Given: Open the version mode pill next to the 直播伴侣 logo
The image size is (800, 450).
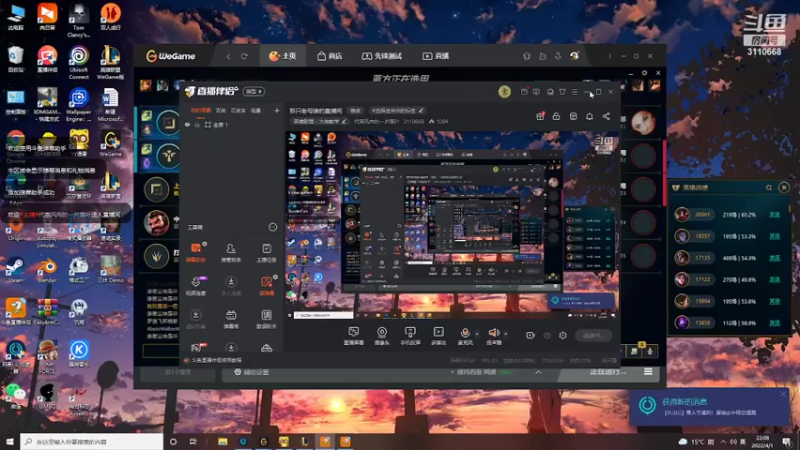Looking at the screenshot, I should pos(254,91).
